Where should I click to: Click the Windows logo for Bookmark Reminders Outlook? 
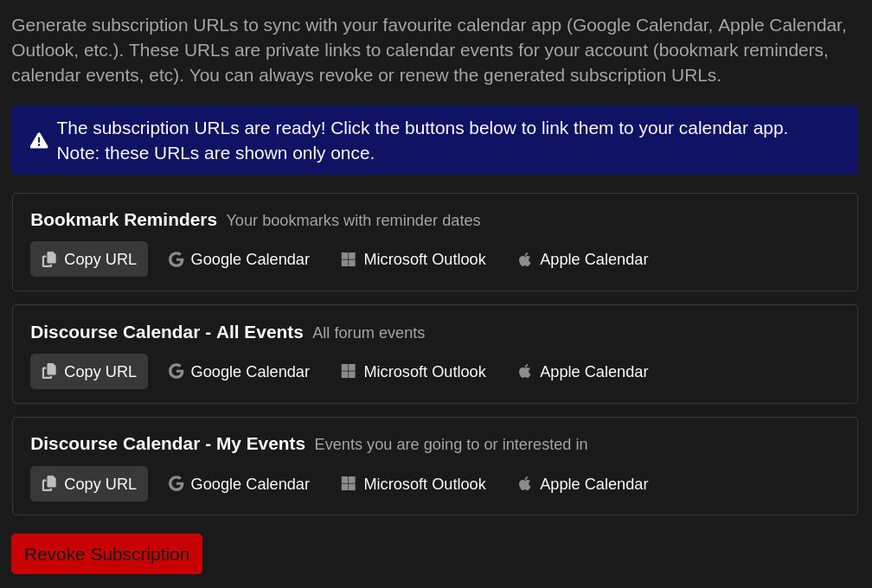pos(349,259)
